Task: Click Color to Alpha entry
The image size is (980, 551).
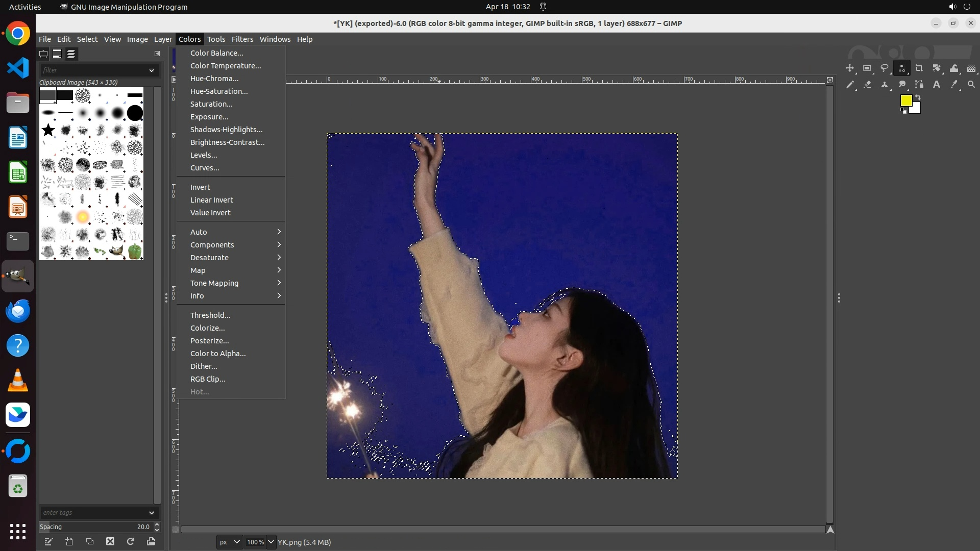Action: [218, 354]
